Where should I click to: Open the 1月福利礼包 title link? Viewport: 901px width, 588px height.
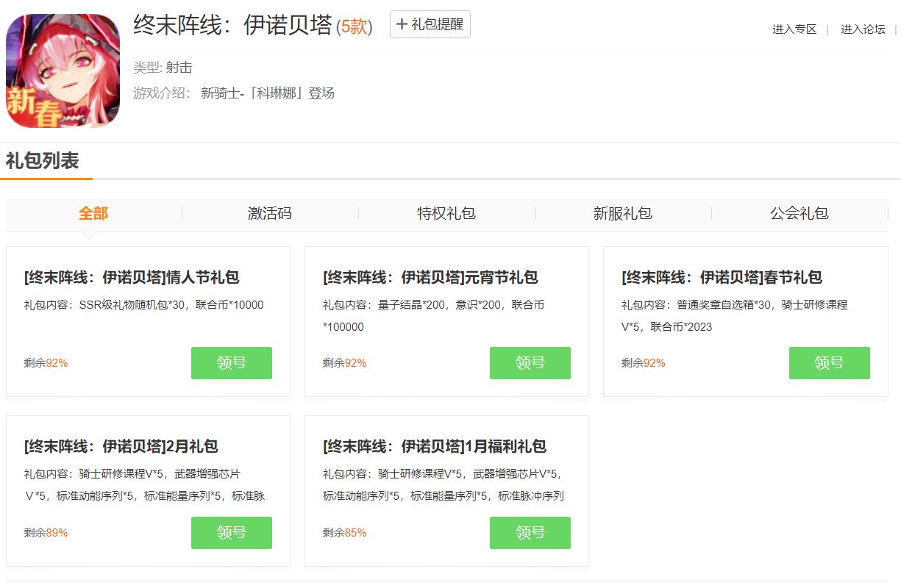(435, 446)
